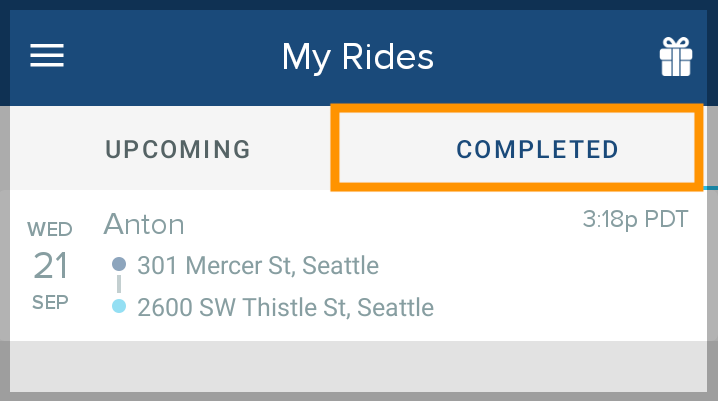Click the day number 21 on ride
The height and width of the screenshot is (401, 718).
(x=51, y=265)
